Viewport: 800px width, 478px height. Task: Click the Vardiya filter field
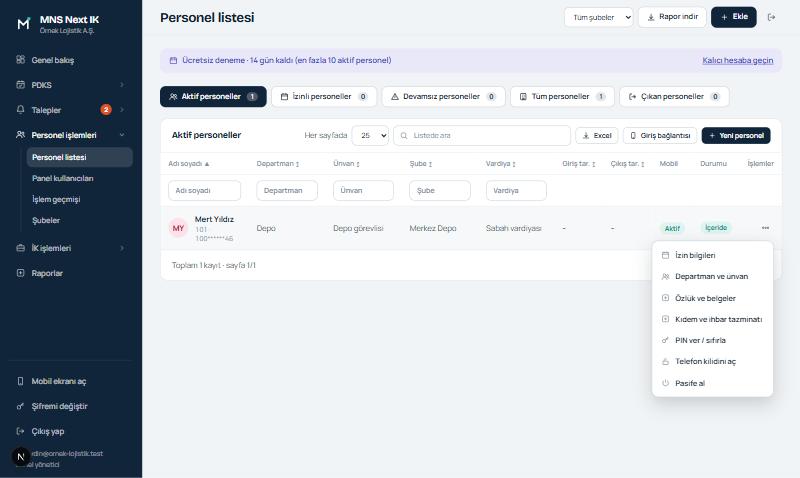tap(516, 190)
